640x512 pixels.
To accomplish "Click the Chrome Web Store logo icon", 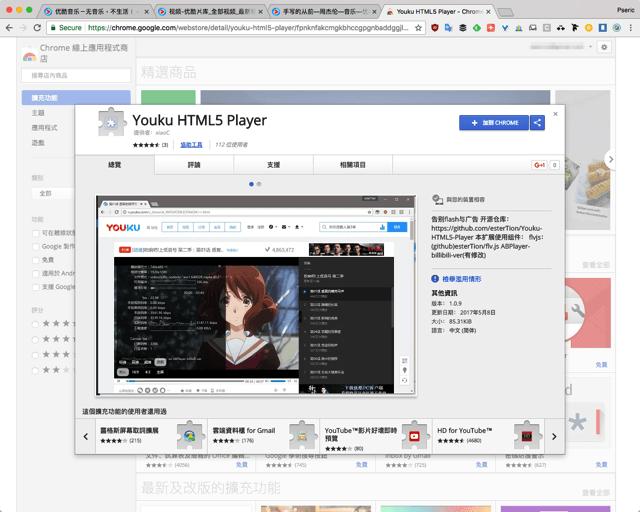I will (x=29, y=56).
